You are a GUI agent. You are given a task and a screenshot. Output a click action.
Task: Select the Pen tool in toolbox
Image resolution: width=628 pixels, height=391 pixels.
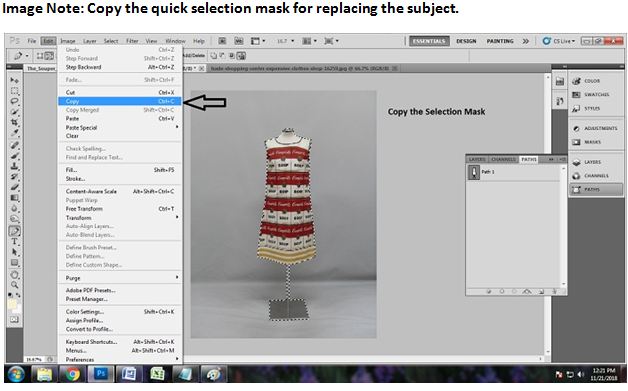[x=14, y=231]
